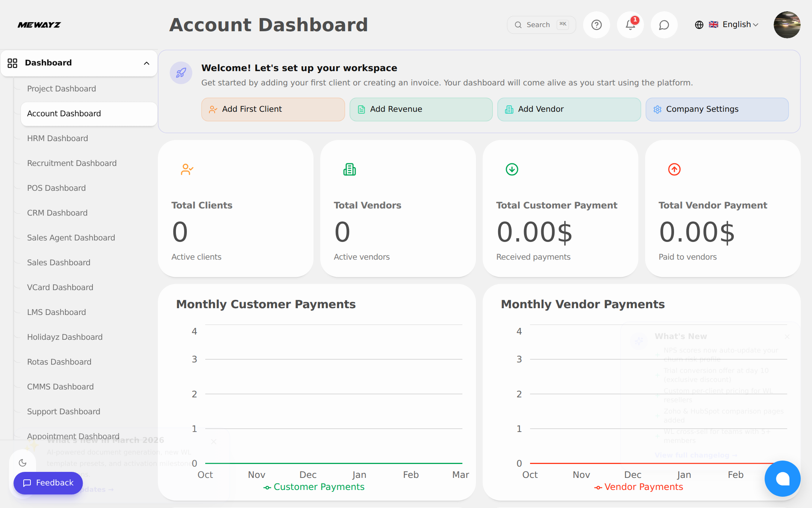The width and height of the screenshot is (812, 508).
Task: Toggle Customer Payments legend series
Action: pyautogui.click(x=314, y=487)
